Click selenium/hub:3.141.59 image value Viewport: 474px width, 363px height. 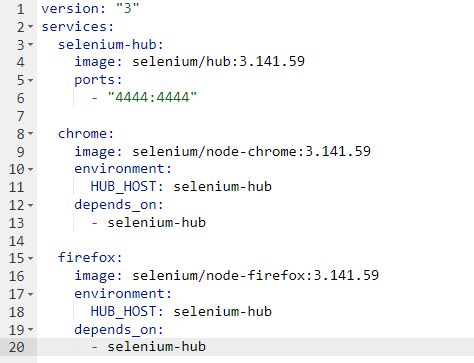click(218, 62)
